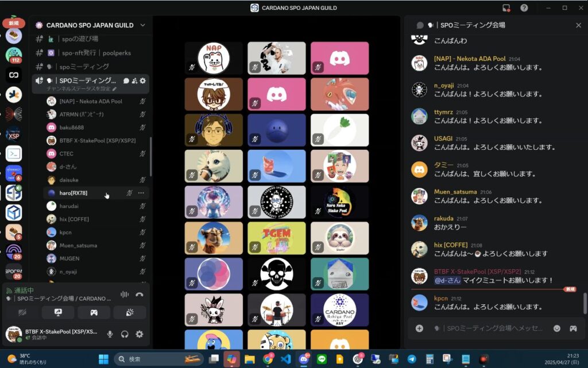Open drummer avatar participant tile

[277, 310]
